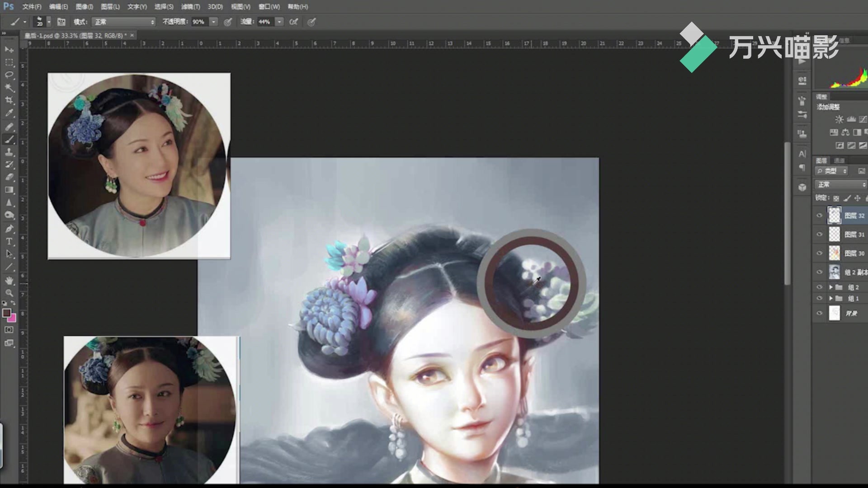Viewport: 868px width, 488px height.
Task: Open the 滤镜(T) menu
Action: coord(190,7)
